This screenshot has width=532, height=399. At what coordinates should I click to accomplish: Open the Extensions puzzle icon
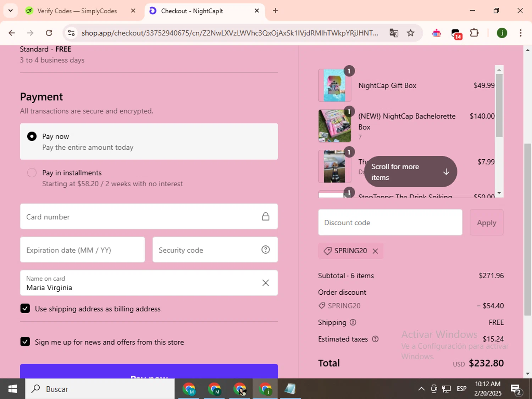click(x=474, y=33)
